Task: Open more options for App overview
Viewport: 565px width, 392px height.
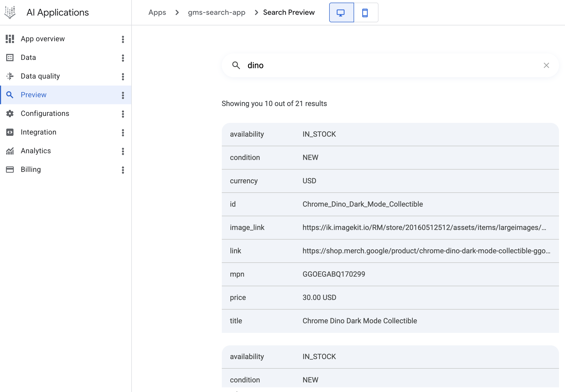Action: (123, 39)
